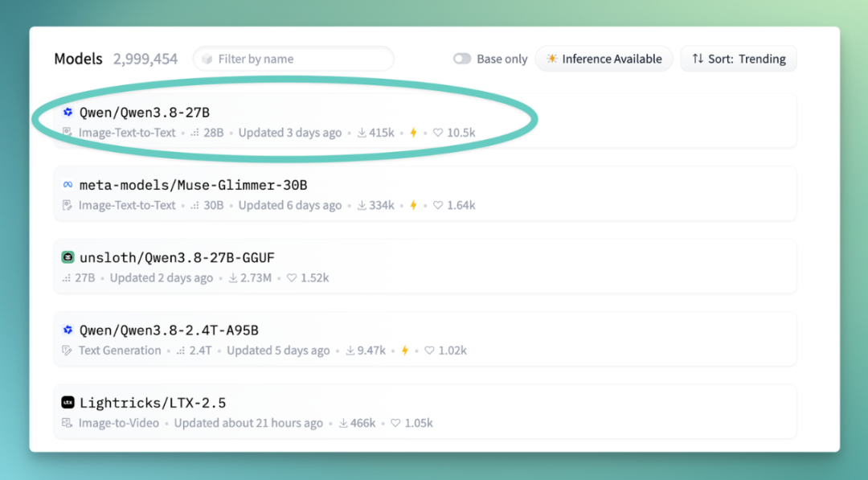Image resolution: width=868 pixels, height=480 pixels.
Task: Click the download icon next to 415k
Action: 362,133
